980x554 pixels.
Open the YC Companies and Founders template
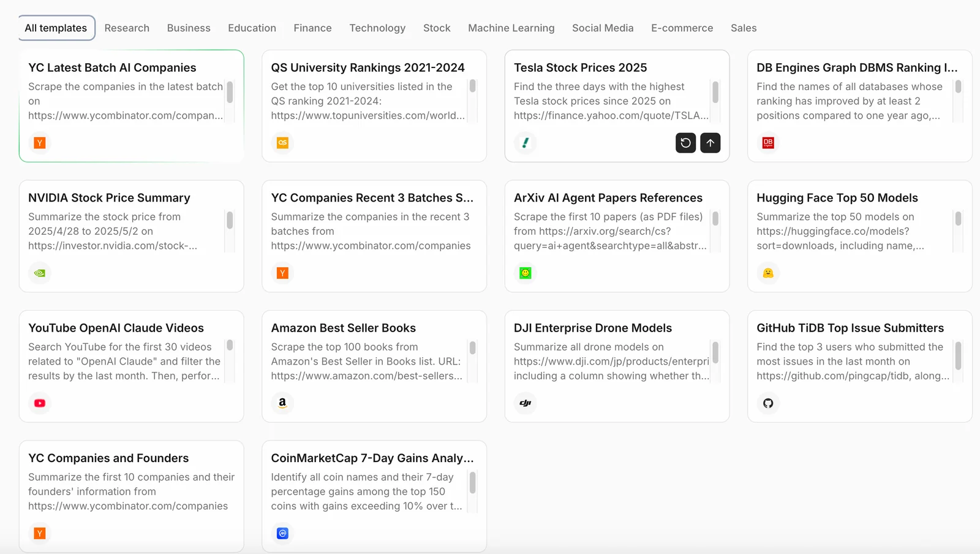point(108,458)
